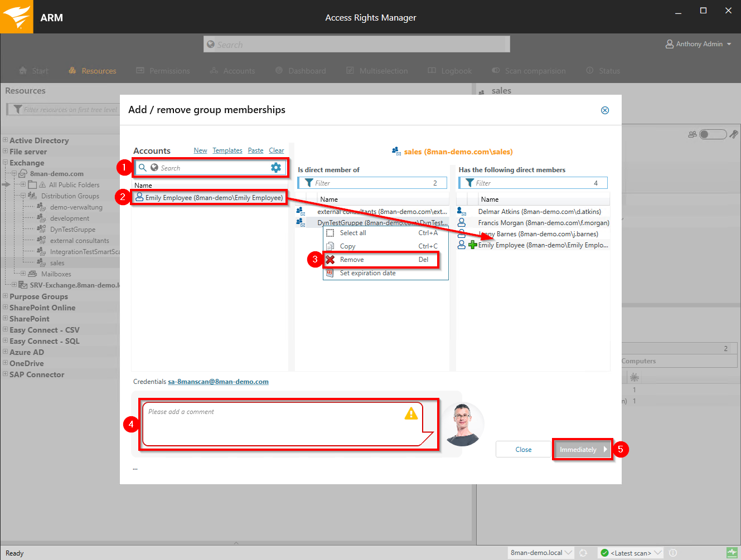741x560 pixels.
Task: Open the sa-8manscan credentials link
Action: click(218, 382)
